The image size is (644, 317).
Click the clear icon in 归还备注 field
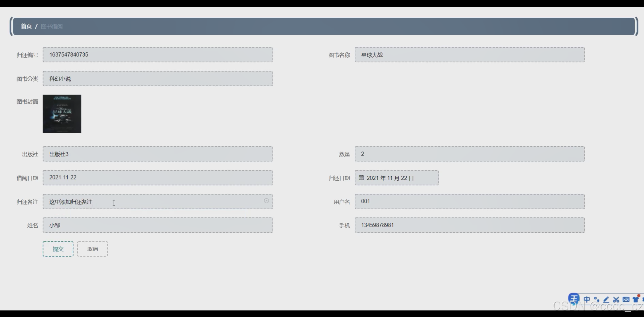(266, 201)
